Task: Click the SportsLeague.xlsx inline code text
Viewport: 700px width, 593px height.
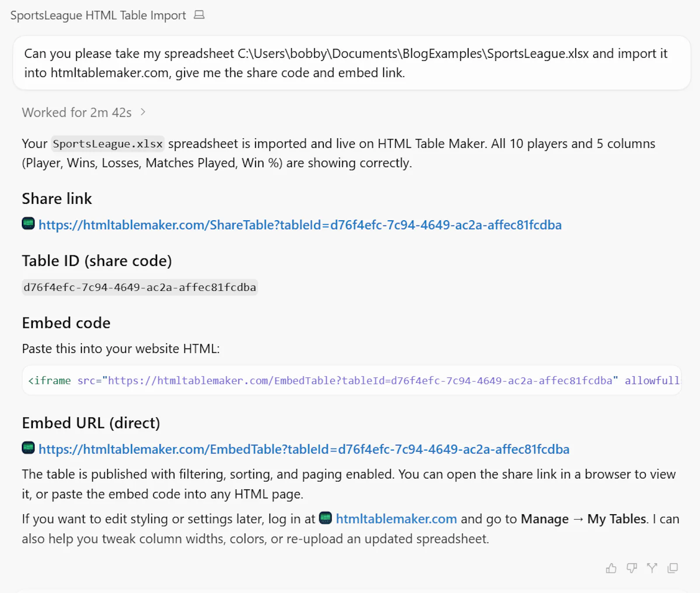Action: point(108,144)
